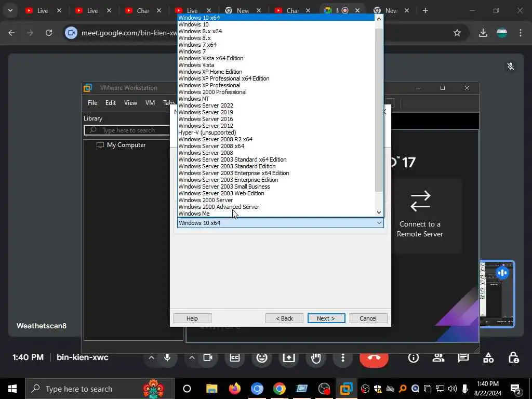Open the View menu in VMware Workstation

click(x=130, y=103)
